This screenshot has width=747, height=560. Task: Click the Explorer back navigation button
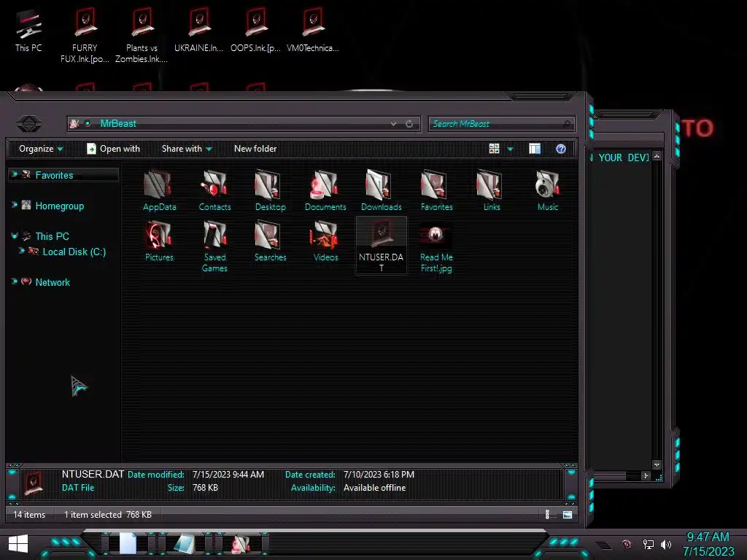tap(29, 124)
